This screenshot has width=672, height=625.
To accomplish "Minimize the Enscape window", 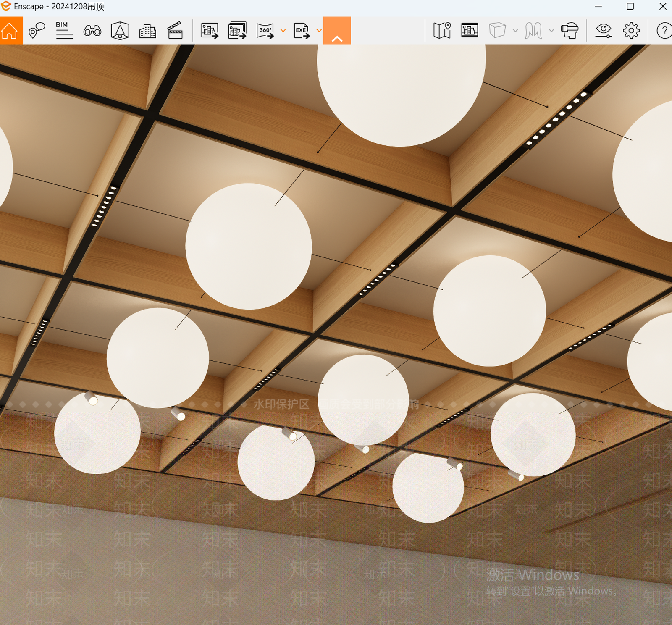I will pos(598,6).
